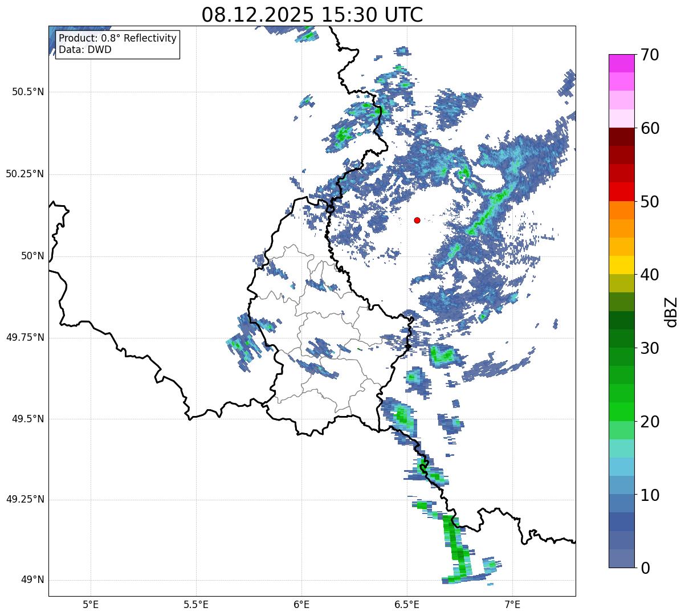This screenshot has height=616, width=685.
Task: Select the 'Data: DWD' label
Action: pos(85,50)
